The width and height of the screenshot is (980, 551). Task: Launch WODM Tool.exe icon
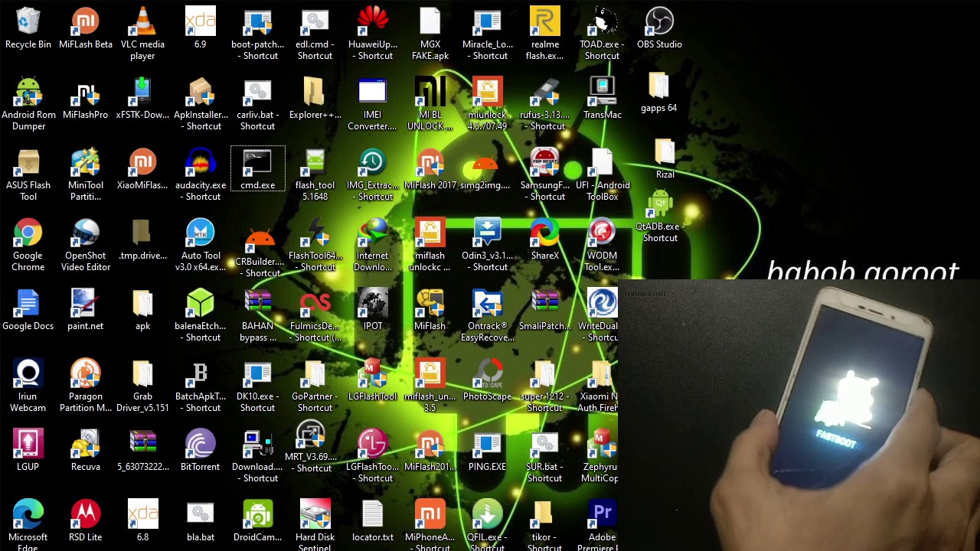pos(602,233)
